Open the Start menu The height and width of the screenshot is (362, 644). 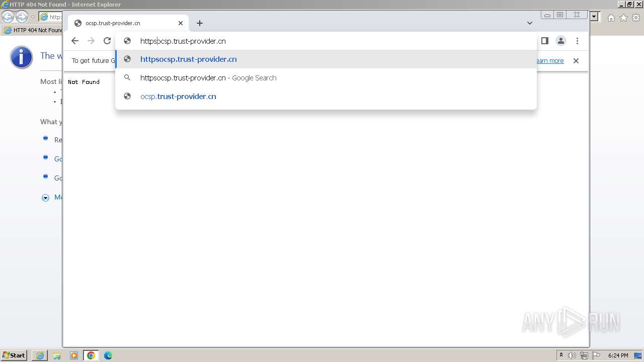point(14,355)
